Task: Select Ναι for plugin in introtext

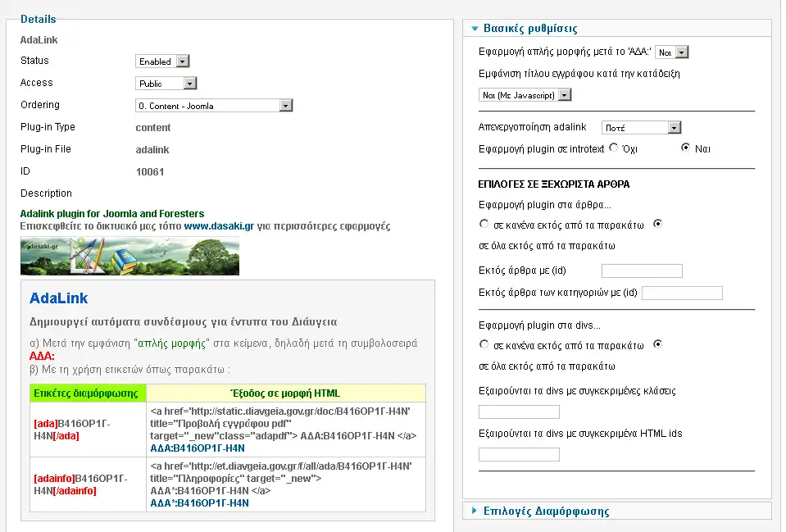Action: (x=686, y=148)
